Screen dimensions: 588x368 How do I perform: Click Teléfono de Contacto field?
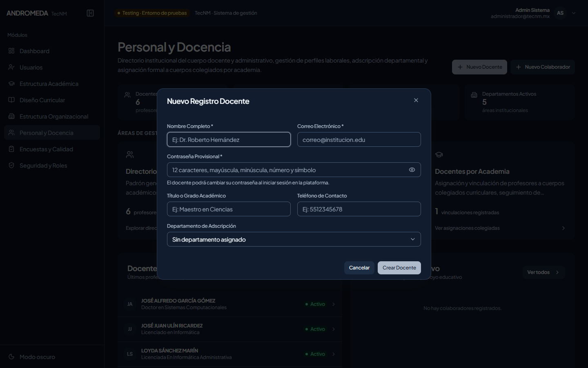[359, 209]
